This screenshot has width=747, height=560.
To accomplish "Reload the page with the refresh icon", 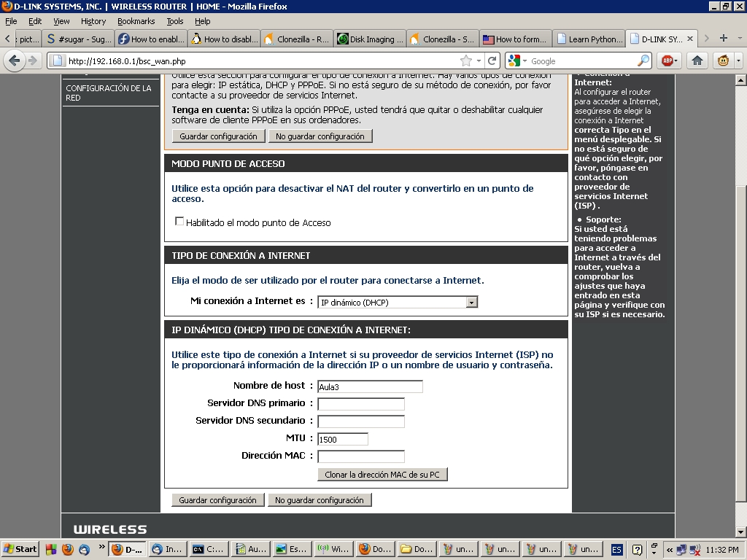I will point(492,61).
